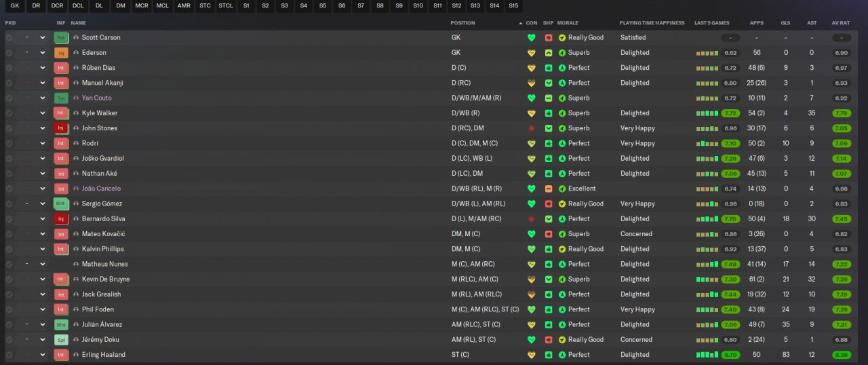
Task: Open the position dropdown chevron for John Stones
Action: 43,128
